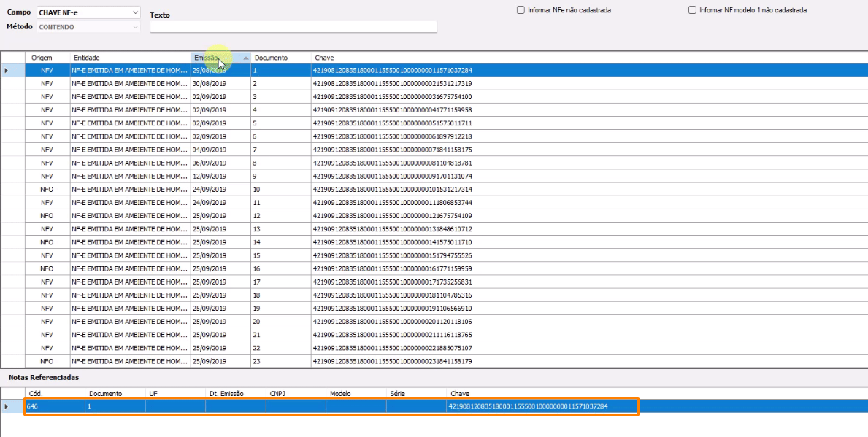Click the row indicator arrow beside document 1
The height and width of the screenshot is (437, 868).
click(7, 71)
